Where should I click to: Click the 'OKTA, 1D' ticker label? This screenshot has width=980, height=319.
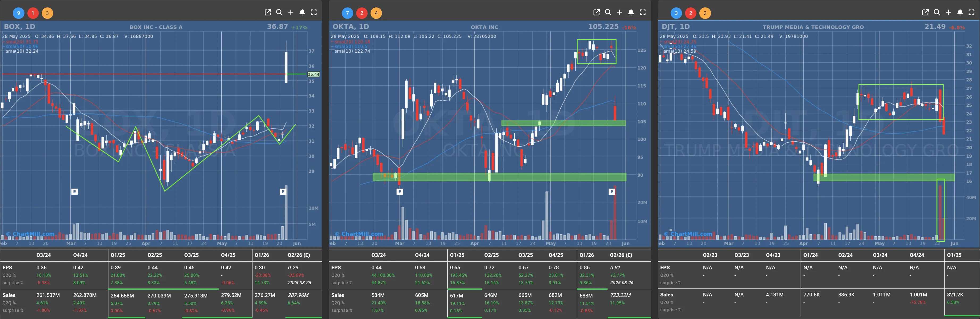351,27
